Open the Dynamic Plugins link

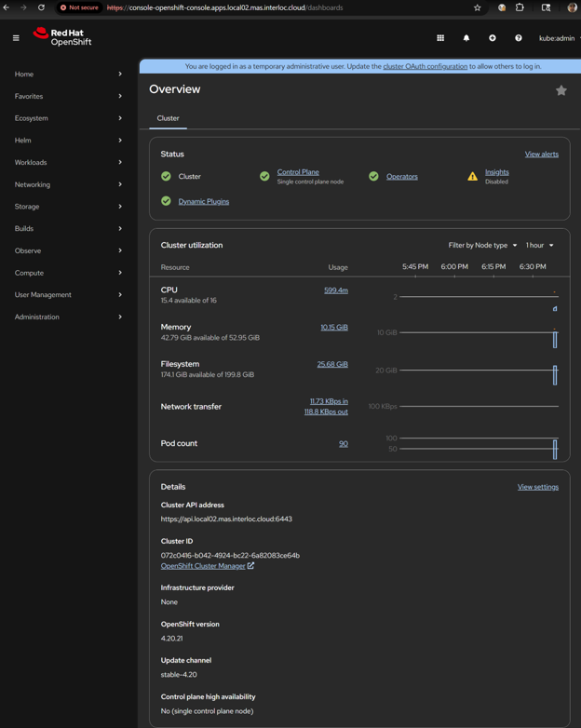[x=203, y=201]
